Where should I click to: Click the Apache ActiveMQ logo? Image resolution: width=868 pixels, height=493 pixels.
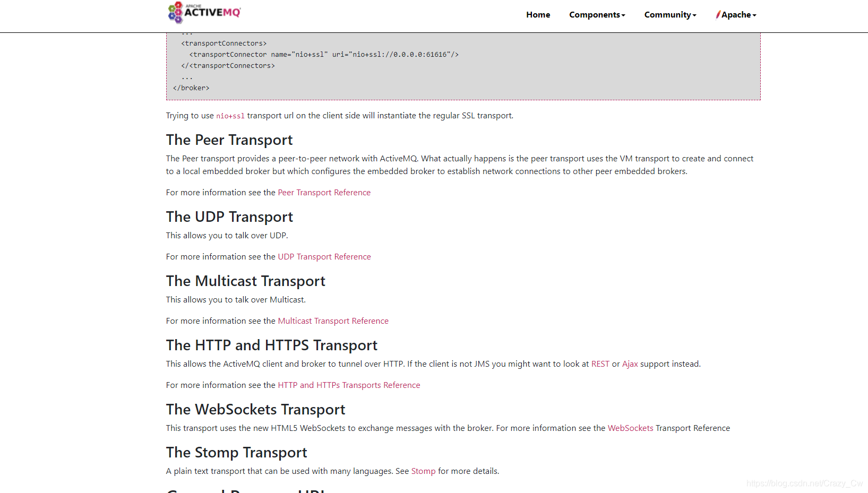204,13
